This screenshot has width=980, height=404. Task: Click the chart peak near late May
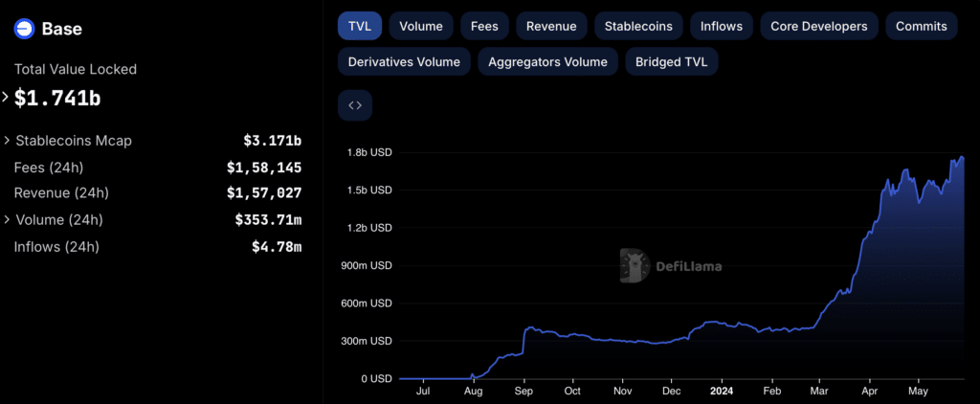(962, 157)
